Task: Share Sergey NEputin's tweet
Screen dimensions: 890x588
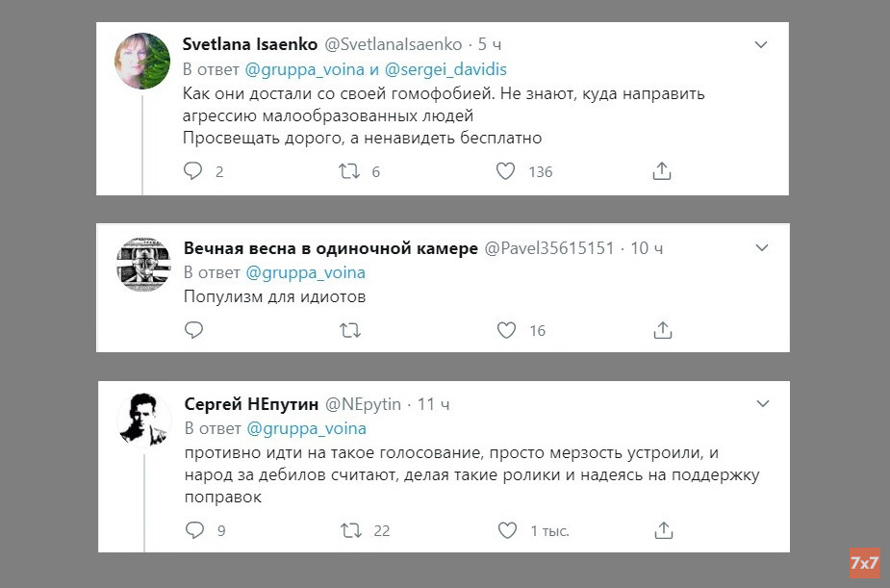Action: click(x=661, y=529)
